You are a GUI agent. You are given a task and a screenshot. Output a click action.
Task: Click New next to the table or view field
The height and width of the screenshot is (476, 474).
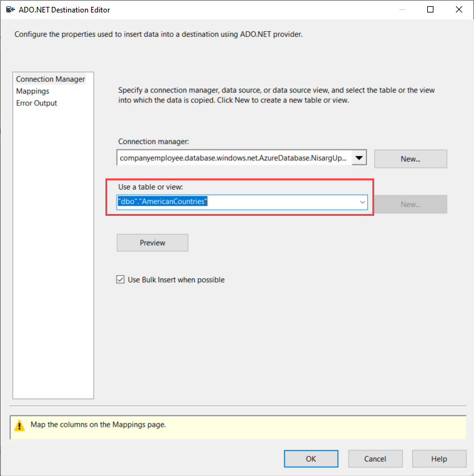tap(410, 205)
